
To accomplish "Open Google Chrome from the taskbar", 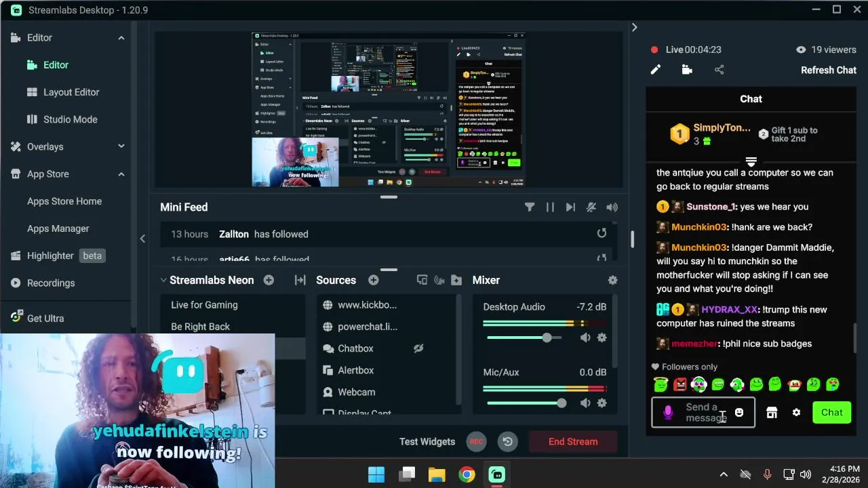I will pos(467,474).
